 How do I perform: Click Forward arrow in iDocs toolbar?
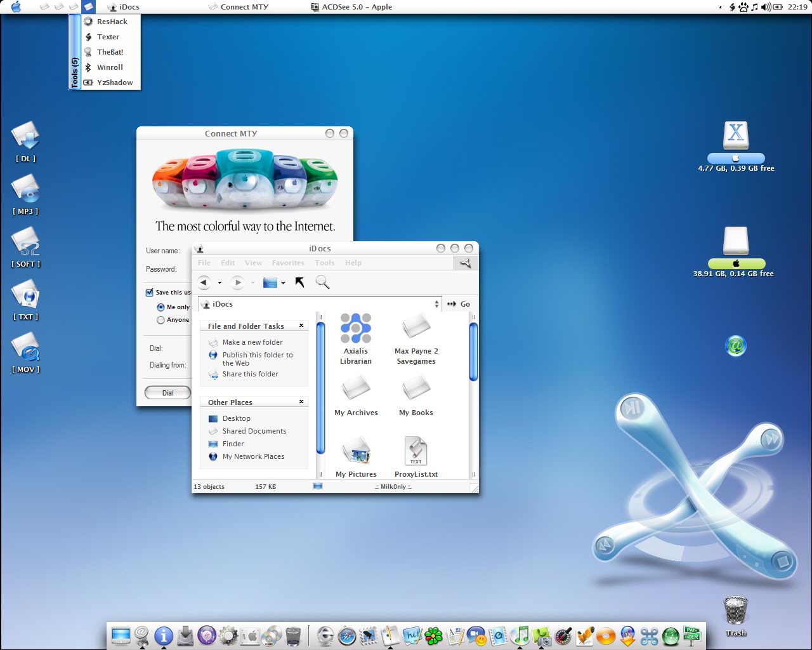click(x=237, y=282)
